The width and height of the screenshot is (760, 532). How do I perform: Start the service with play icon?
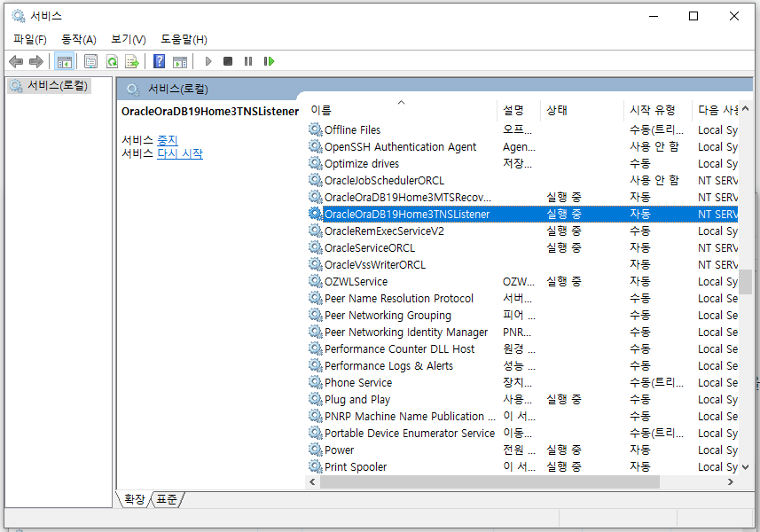[x=208, y=61]
